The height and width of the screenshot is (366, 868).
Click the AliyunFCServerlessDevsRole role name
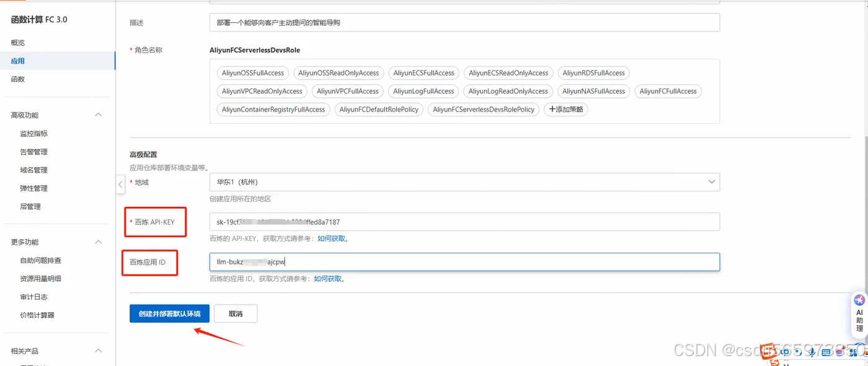[255, 50]
